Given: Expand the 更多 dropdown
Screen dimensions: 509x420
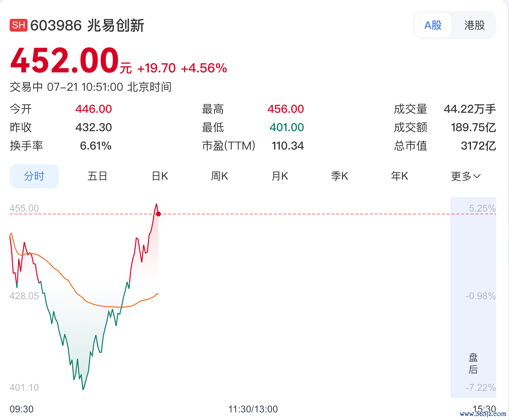Looking at the screenshot, I should click(466, 176).
